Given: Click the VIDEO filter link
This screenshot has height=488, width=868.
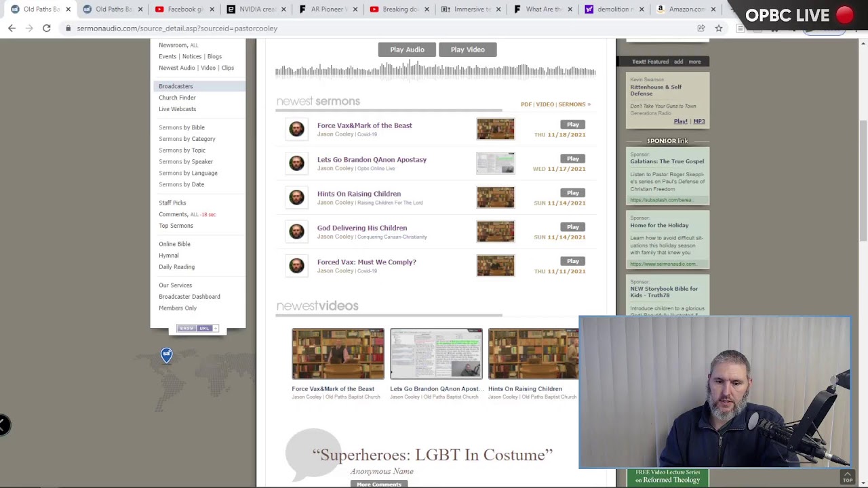Looking at the screenshot, I should tap(545, 104).
